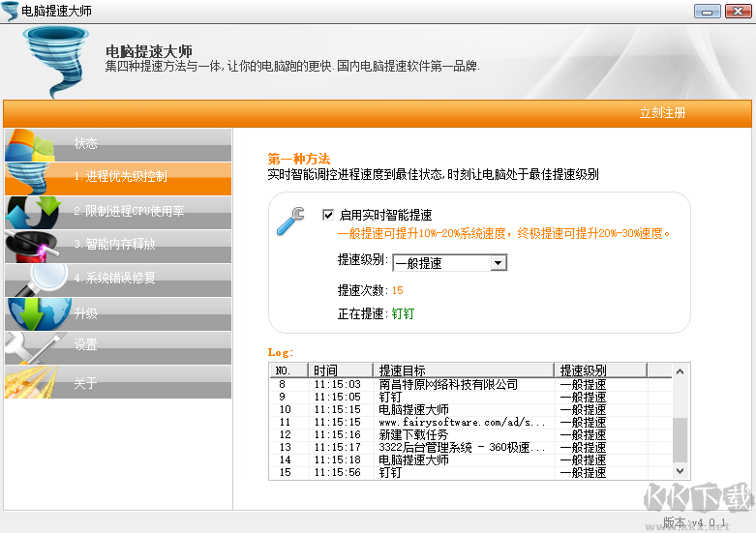
Task: Minimize the 电脑提速大师 window
Action: tap(708, 12)
